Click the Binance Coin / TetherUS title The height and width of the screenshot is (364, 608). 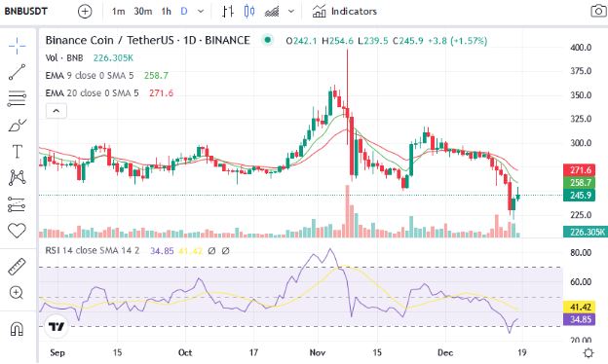pos(148,40)
